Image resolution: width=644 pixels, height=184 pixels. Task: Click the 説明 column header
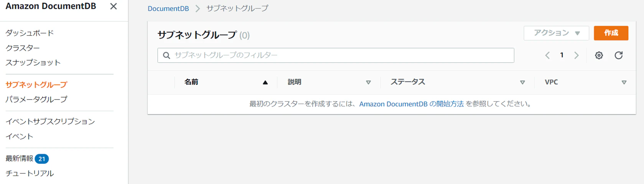coord(295,82)
